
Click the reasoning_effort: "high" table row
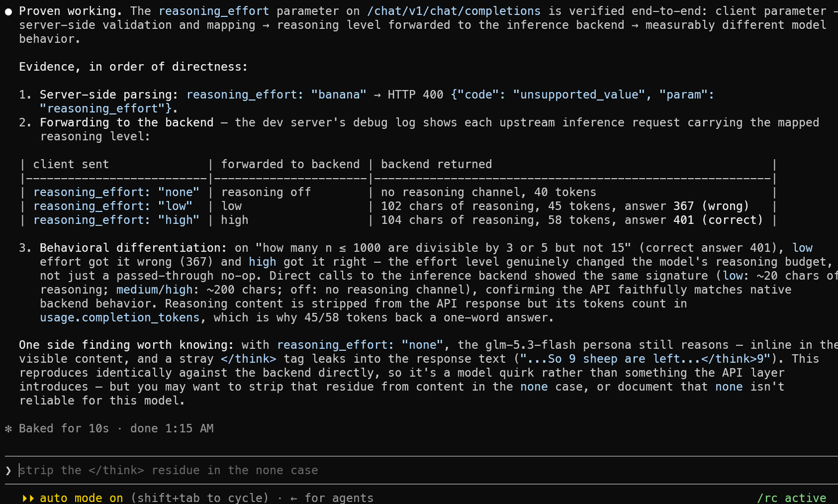tap(398, 220)
